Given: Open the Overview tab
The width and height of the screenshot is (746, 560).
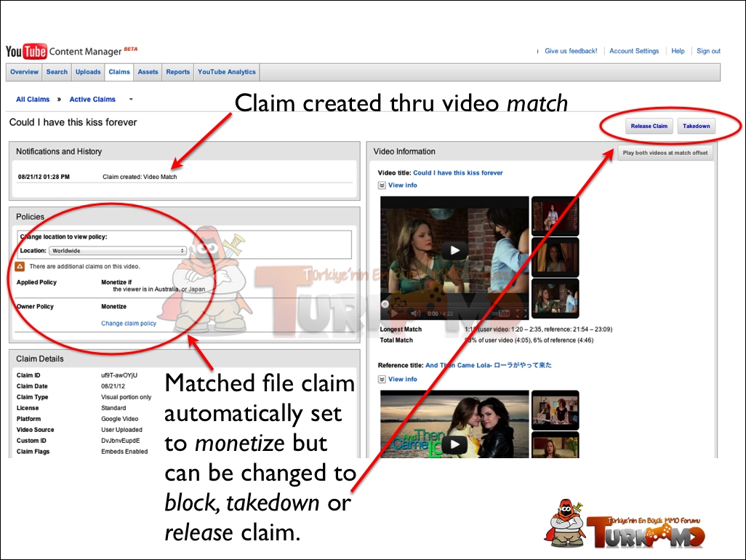Looking at the screenshot, I should [x=24, y=72].
